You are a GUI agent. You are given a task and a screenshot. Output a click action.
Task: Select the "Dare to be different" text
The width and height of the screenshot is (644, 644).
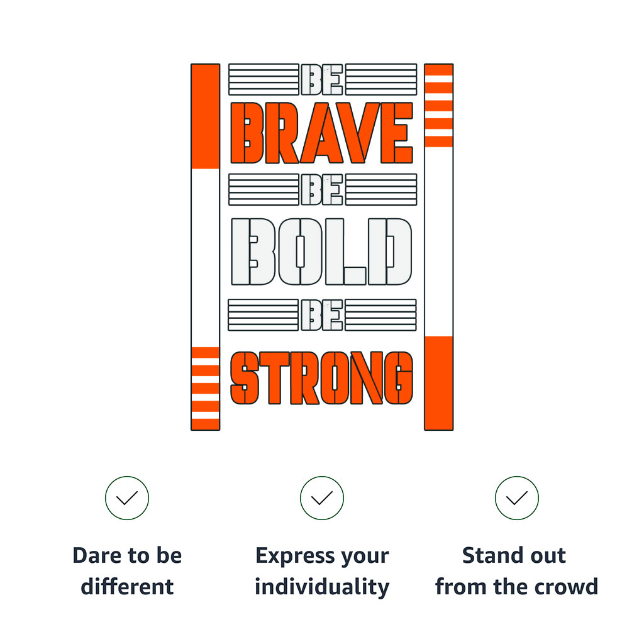[x=127, y=571]
